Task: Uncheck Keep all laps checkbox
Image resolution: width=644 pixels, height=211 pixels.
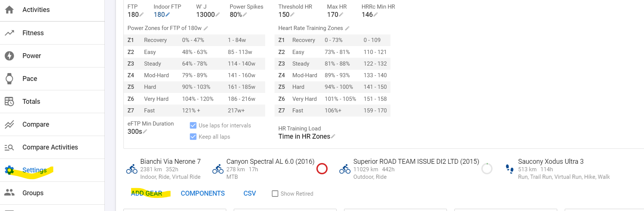Action: [x=193, y=137]
